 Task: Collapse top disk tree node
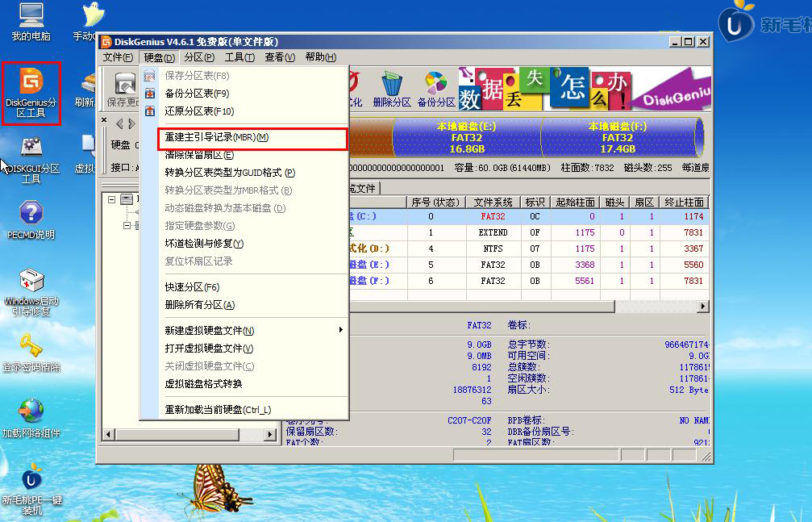[111, 199]
